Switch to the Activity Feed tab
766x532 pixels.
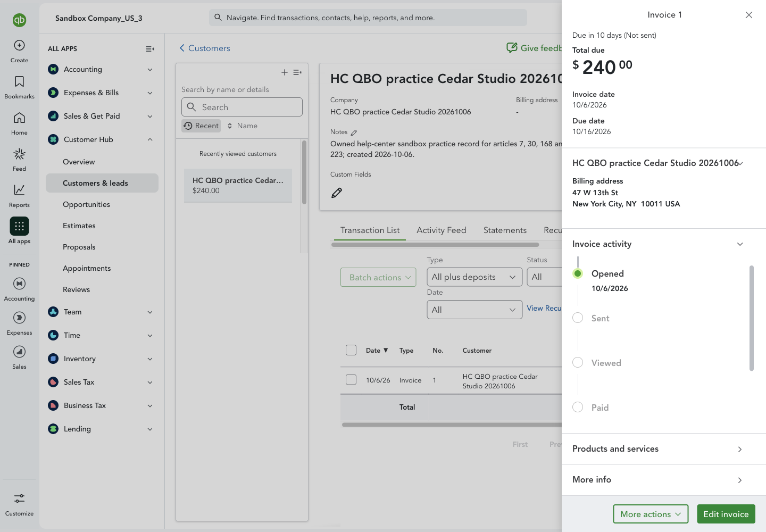coord(442,230)
